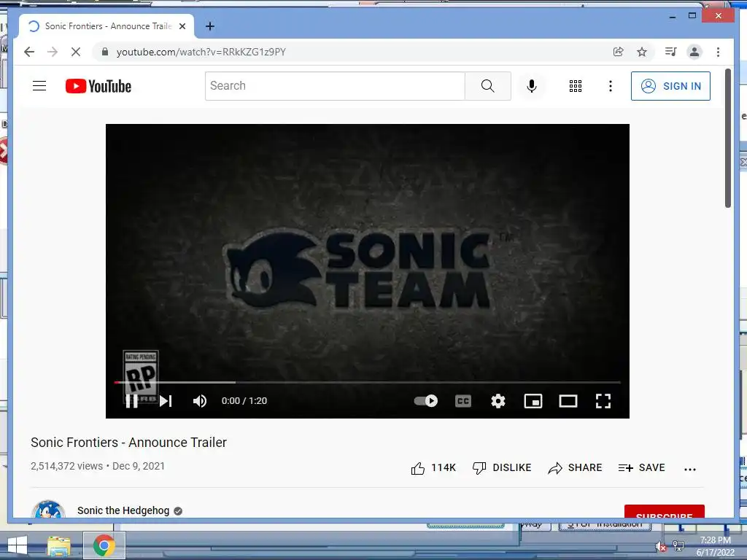The height and width of the screenshot is (560, 747).
Task: Focus the YouTube Search field
Action: [x=335, y=86]
